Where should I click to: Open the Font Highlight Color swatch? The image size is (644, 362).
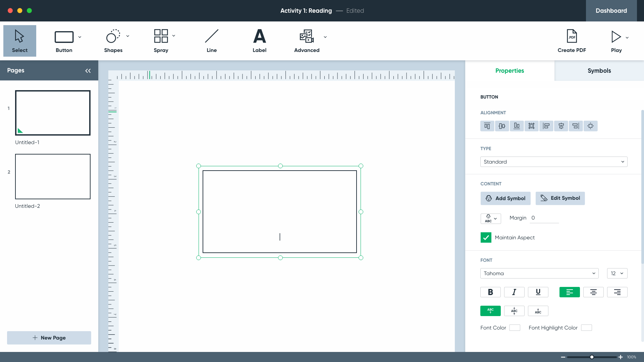[x=586, y=328]
